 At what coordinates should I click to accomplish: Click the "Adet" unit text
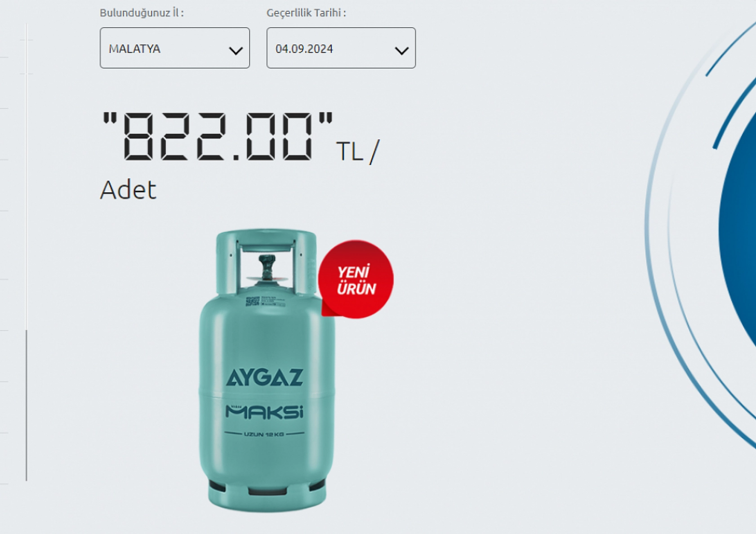click(x=128, y=190)
